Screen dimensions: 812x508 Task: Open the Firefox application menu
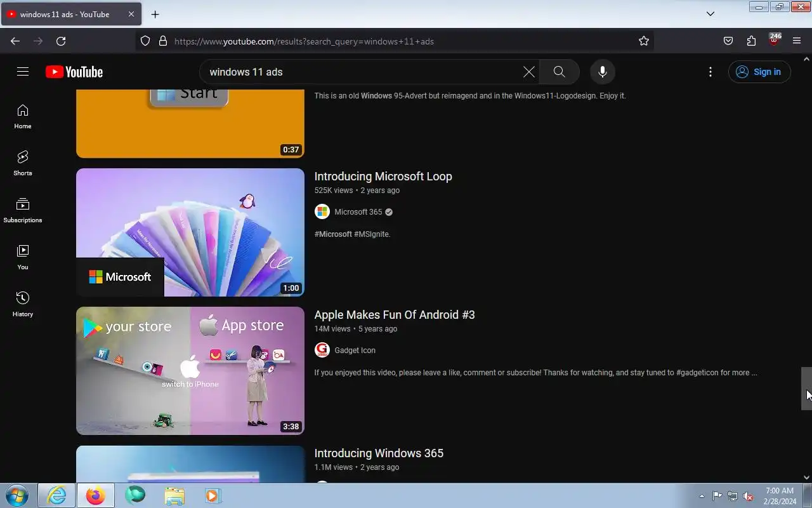pyautogui.click(x=797, y=41)
